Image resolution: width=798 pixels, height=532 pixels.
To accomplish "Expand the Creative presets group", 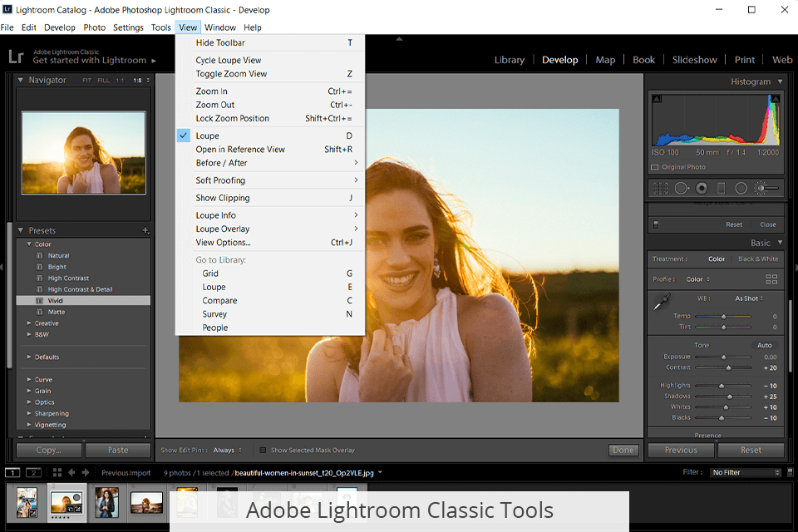I will pos(29,323).
